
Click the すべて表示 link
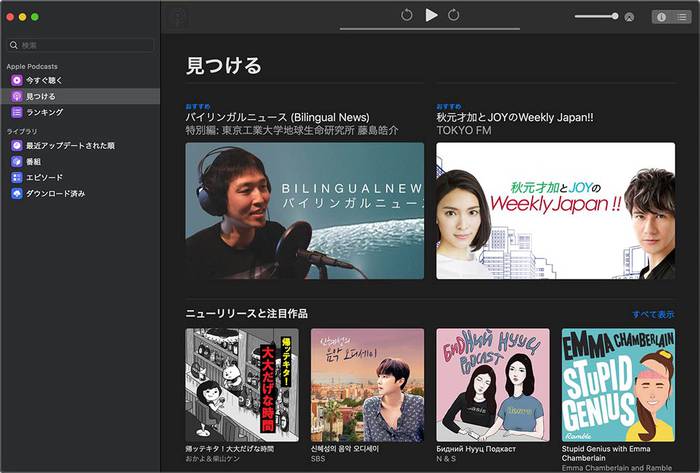point(654,315)
